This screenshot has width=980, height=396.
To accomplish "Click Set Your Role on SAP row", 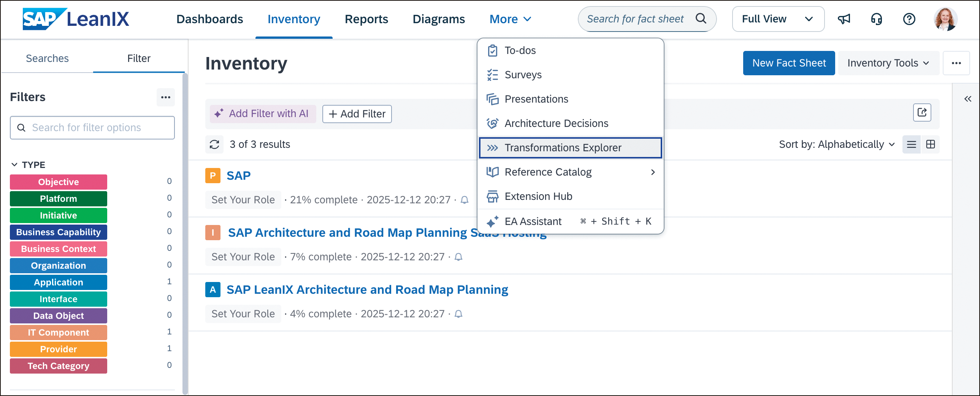I will [x=243, y=200].
